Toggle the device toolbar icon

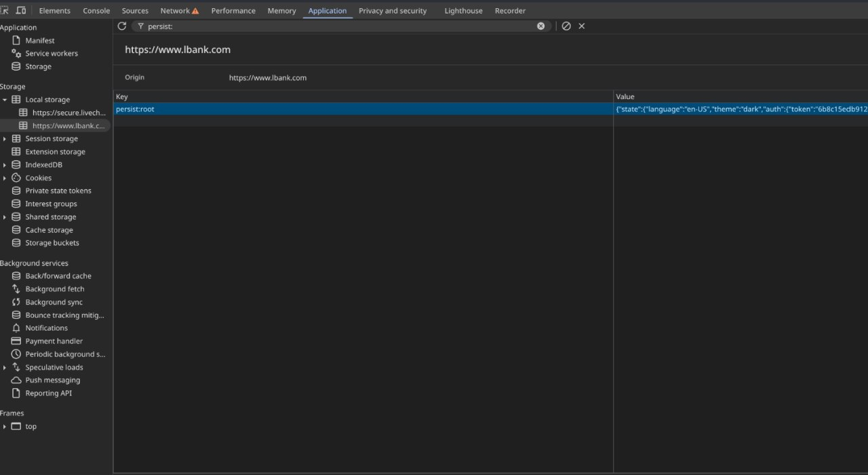tap(21, 10)
